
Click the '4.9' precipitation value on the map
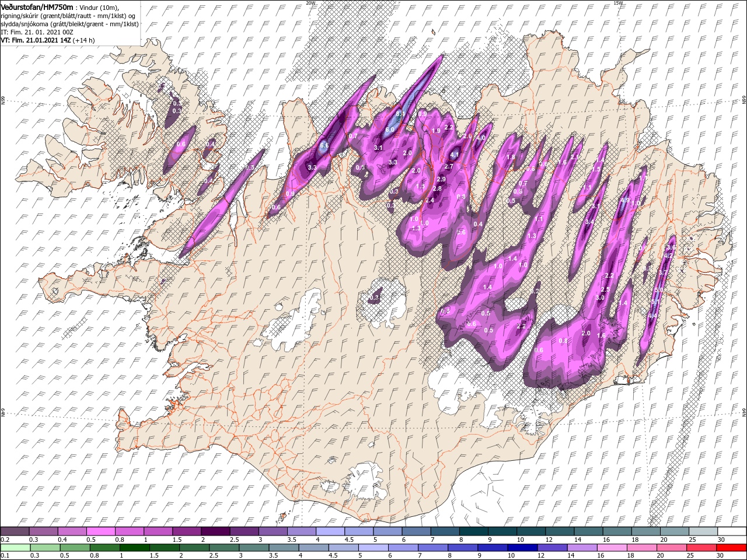pyautogui.click(x=625, y=200)
